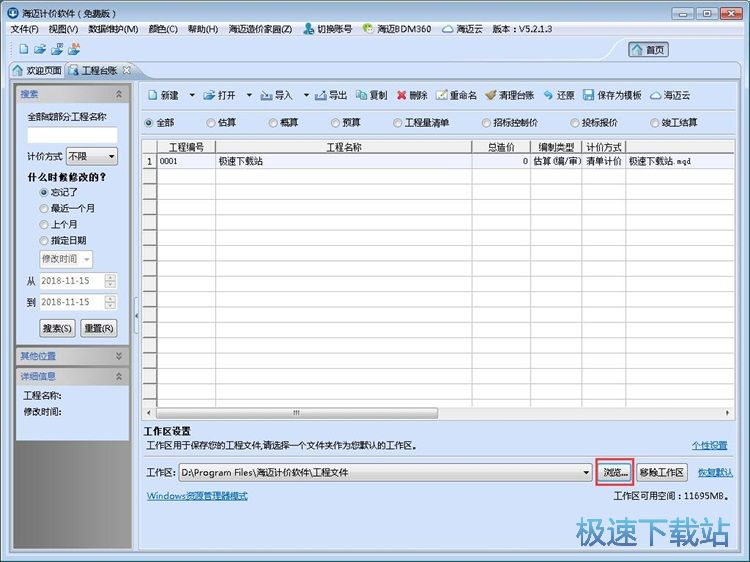Click the fourth folder icon with orange badge

tap(74, 49)
